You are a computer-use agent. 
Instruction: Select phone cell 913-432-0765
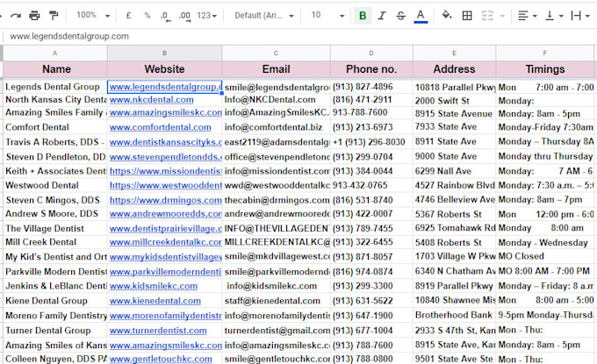(371, 185)
